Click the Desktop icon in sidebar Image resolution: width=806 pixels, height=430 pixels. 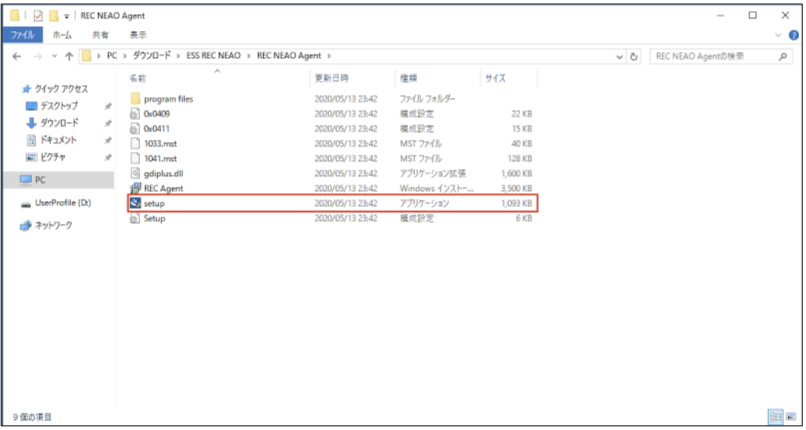click(x=32, y=106)
